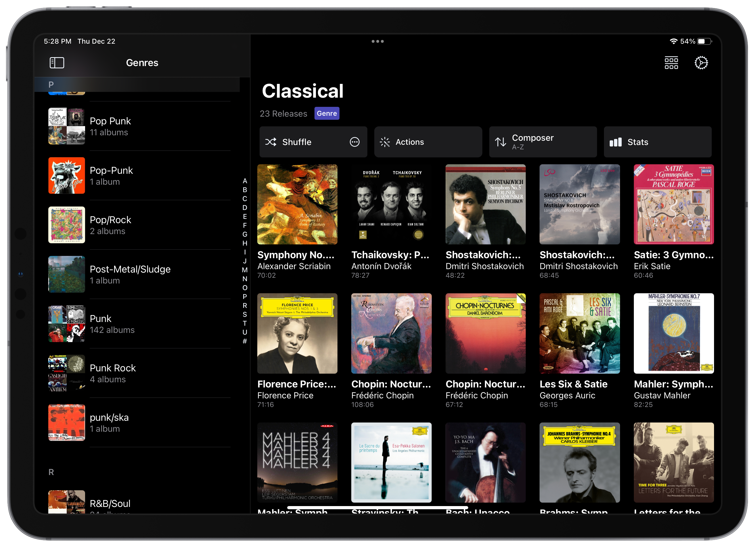Open Barenboim Chopin Nocturnes cover
This screenshot has height=548, width=756.
485,333
